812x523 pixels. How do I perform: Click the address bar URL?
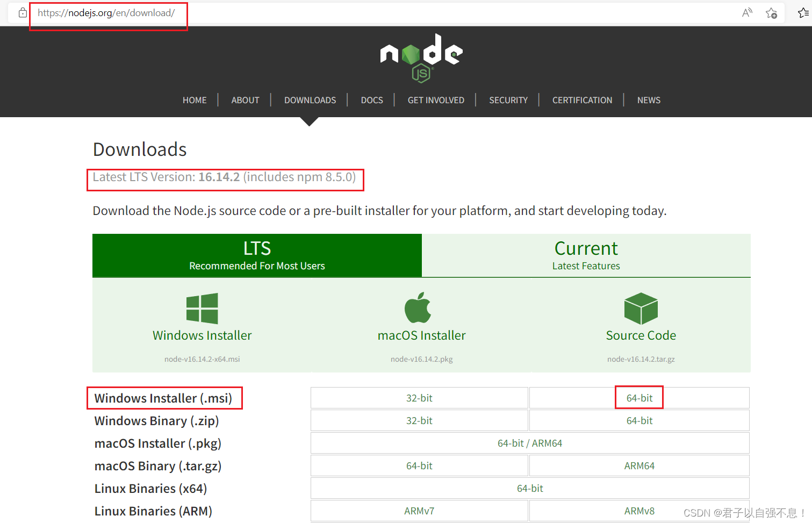106,13
